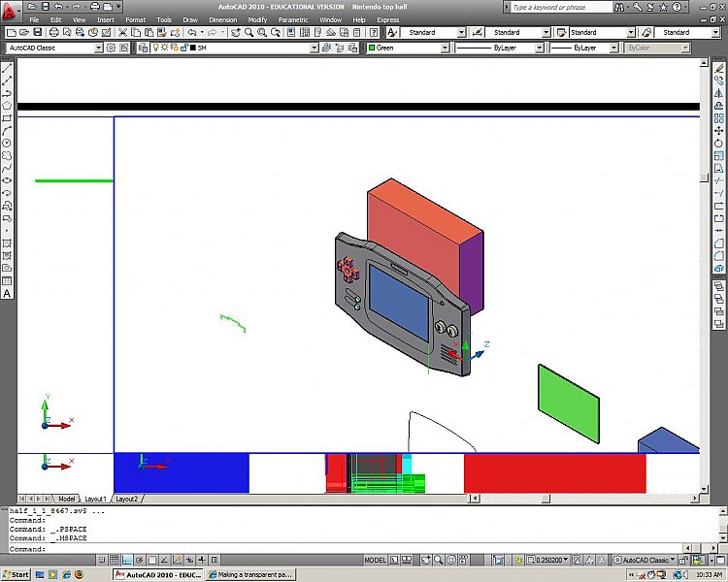Open the Table Style Standard dropdown
This screenshot has width=728, height=582.
pyautogui.click(x=631, y=32)
